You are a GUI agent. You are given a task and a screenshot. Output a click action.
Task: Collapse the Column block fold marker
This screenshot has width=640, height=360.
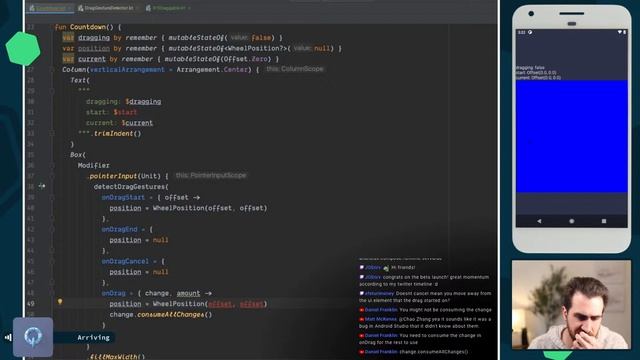[x=52, y=70]
